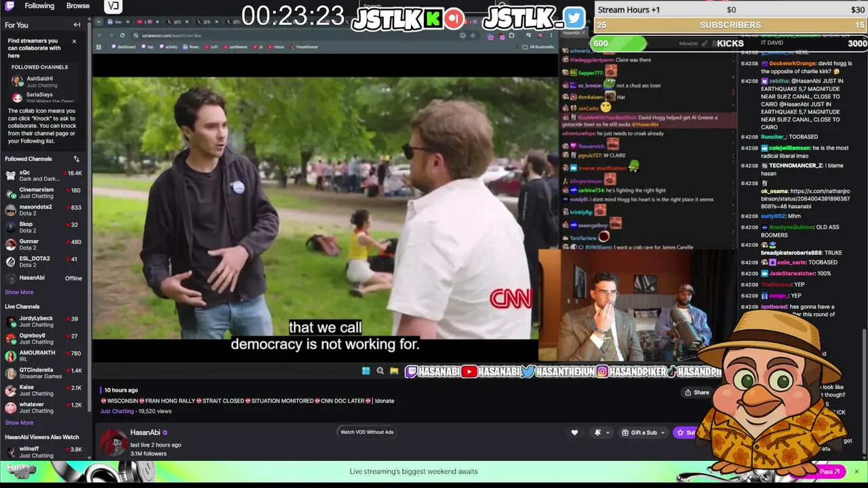Open the Following tab in Twitch header
The width and height of the screenshot is (868, 488).
[39, 6]
